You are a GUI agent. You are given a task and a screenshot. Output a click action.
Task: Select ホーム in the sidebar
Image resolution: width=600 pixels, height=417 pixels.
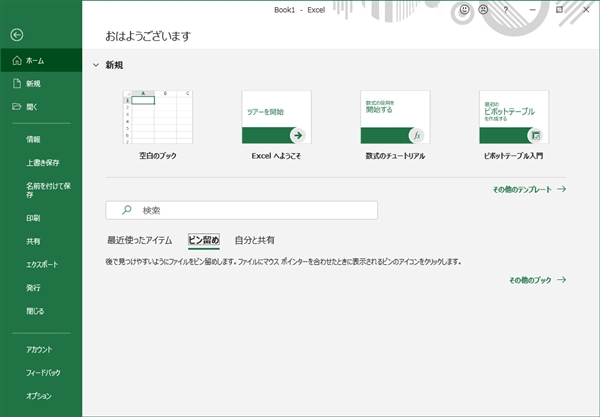click(x=41, y=60)
